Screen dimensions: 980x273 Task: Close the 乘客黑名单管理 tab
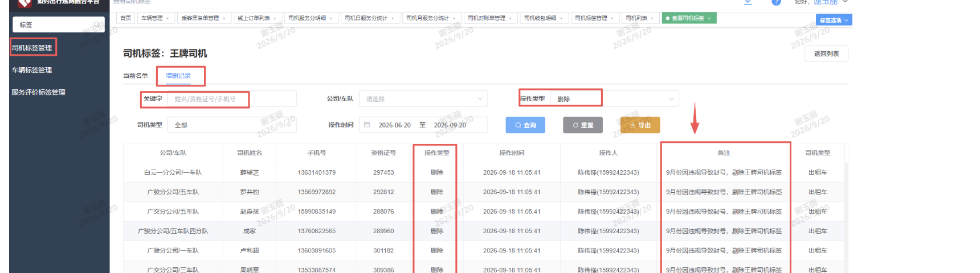click(224, 18)
